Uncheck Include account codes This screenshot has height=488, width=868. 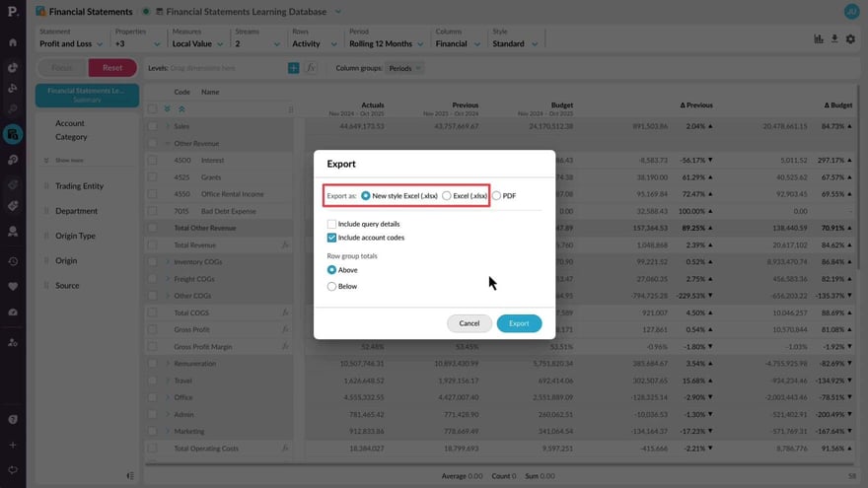tap(331, 238)
